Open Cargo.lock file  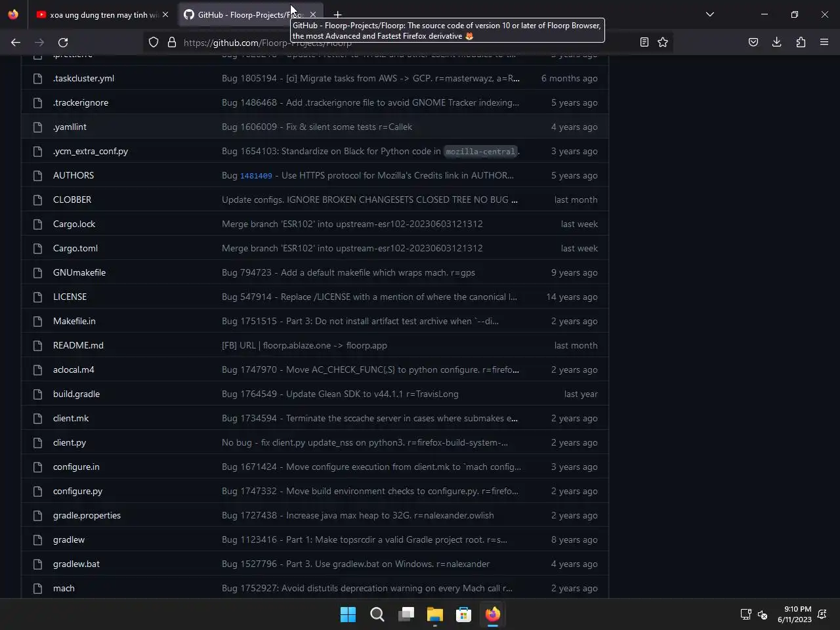click(74, 224)
